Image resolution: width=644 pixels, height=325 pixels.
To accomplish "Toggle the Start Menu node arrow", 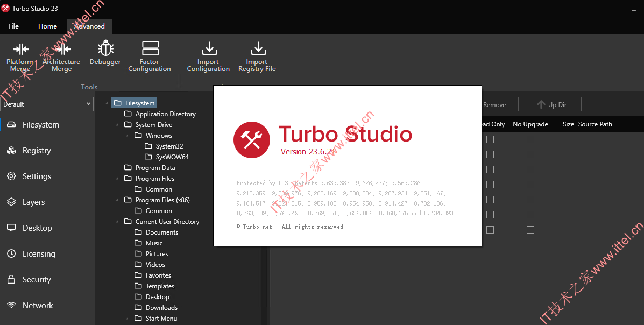I will tap(128, 318).
